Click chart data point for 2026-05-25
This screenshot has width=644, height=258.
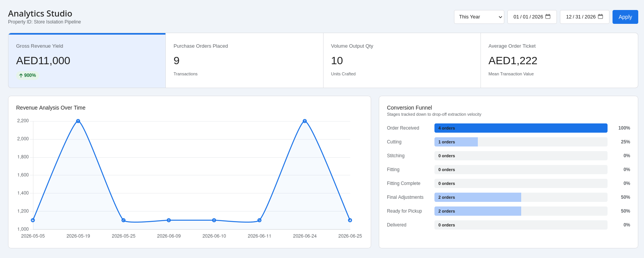(x=124, y=220)
